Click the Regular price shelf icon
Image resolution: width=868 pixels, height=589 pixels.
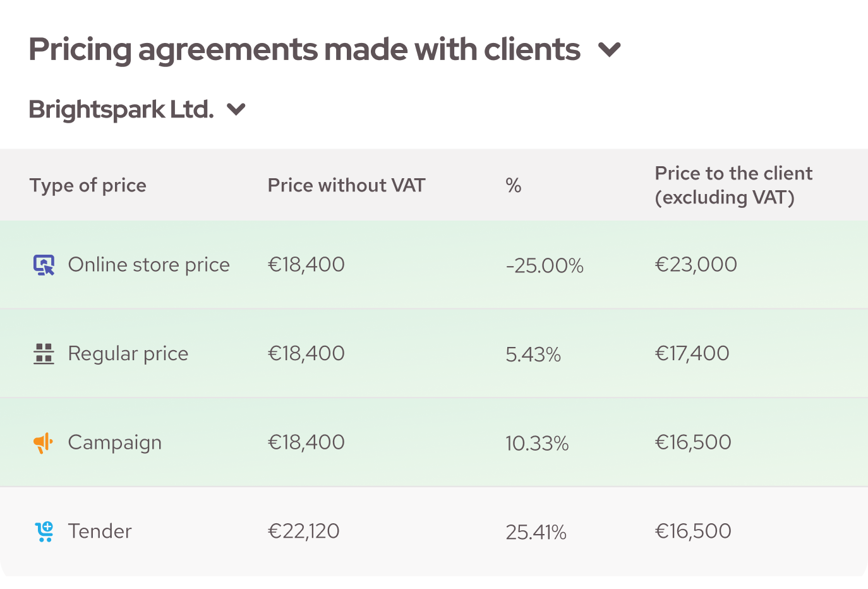[44, 354]
